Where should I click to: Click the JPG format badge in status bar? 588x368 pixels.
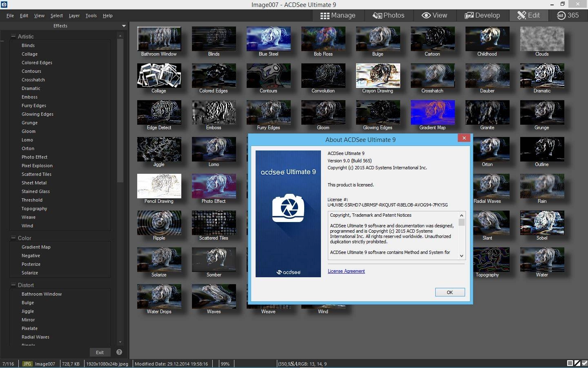coord(27,364)
